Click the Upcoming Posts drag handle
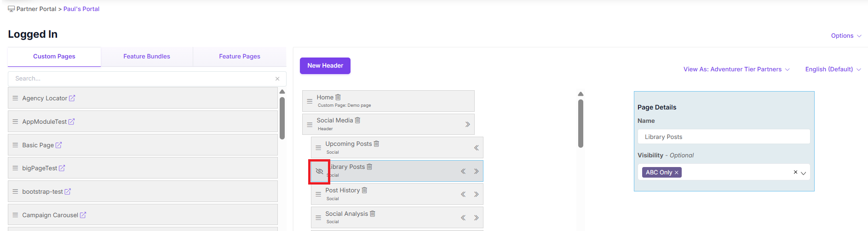 tap(318, 148)
